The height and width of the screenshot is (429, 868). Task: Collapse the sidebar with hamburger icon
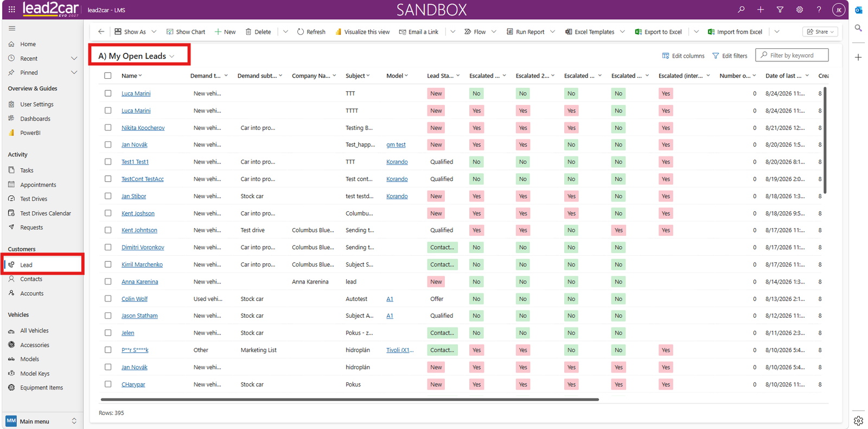pos(12,28)
